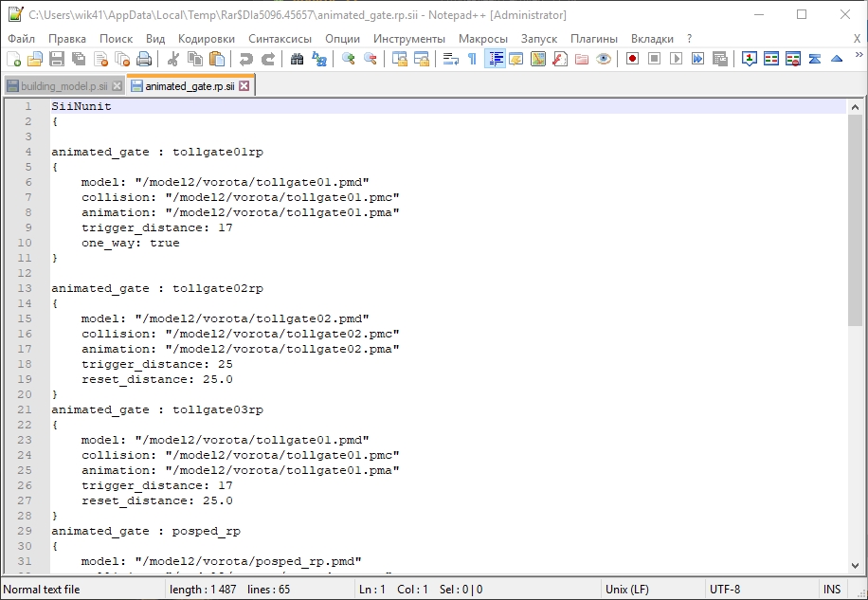Toggle Word wrap in the toolbar
The image size is (868, 600).
(450, 59)
